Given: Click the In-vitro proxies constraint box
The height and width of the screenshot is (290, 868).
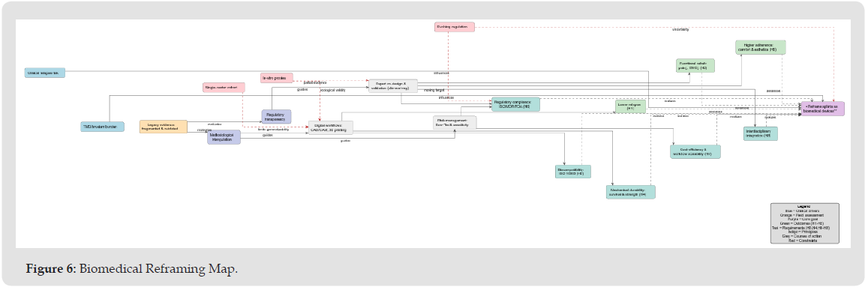Looking at the screenshot, I should click(277, 78).
